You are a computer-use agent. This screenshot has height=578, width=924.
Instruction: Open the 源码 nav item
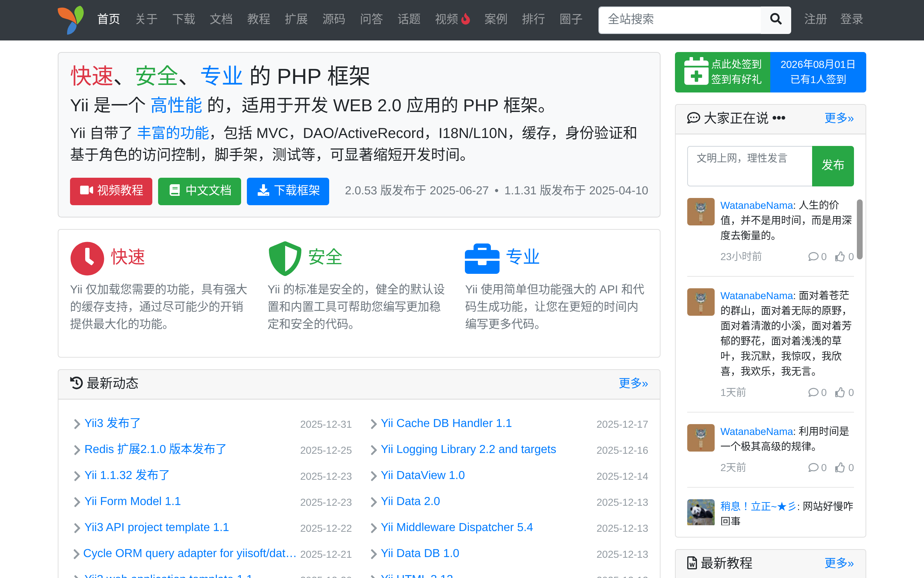coord(334,19)
